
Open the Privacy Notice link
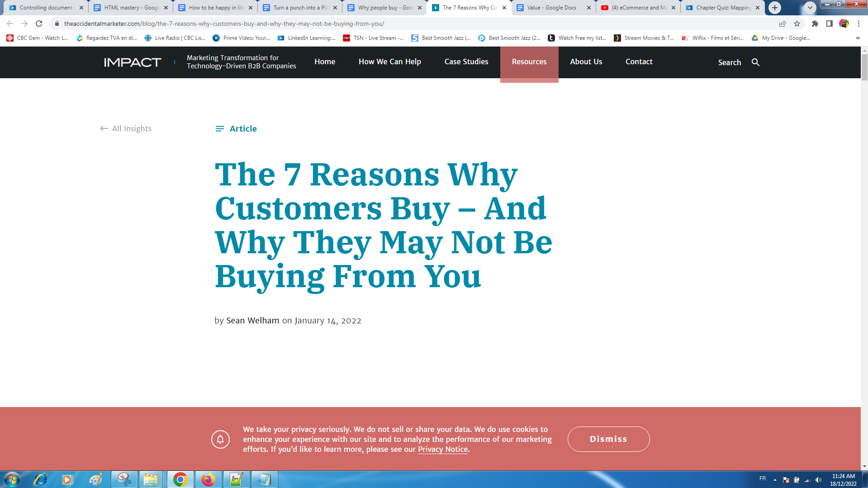click(442, 450)
